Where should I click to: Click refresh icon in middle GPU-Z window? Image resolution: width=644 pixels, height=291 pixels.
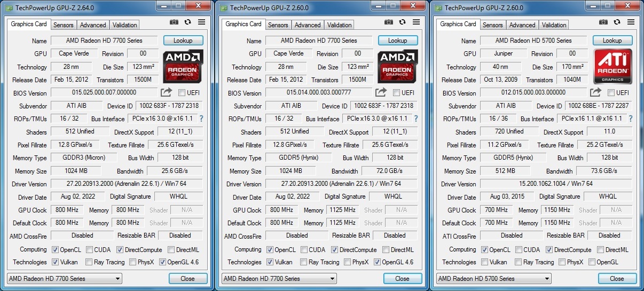point(402,22)
